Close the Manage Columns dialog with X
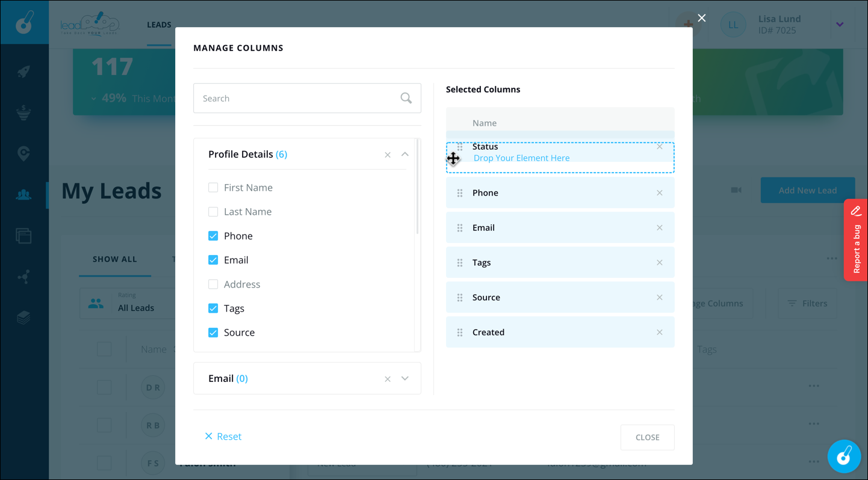Image resolution: width=868 pixels, height=480 pixels. coord(702,18)
